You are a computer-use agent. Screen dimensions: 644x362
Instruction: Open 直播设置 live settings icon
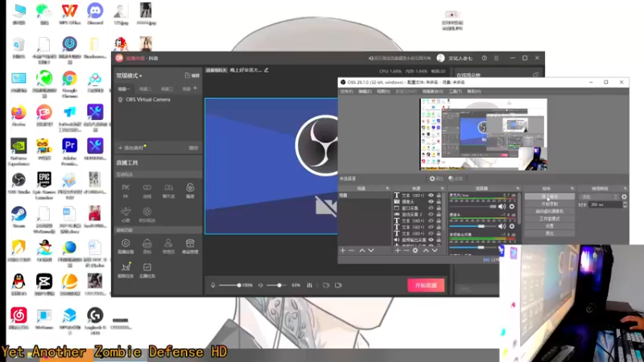click(126, 246)
